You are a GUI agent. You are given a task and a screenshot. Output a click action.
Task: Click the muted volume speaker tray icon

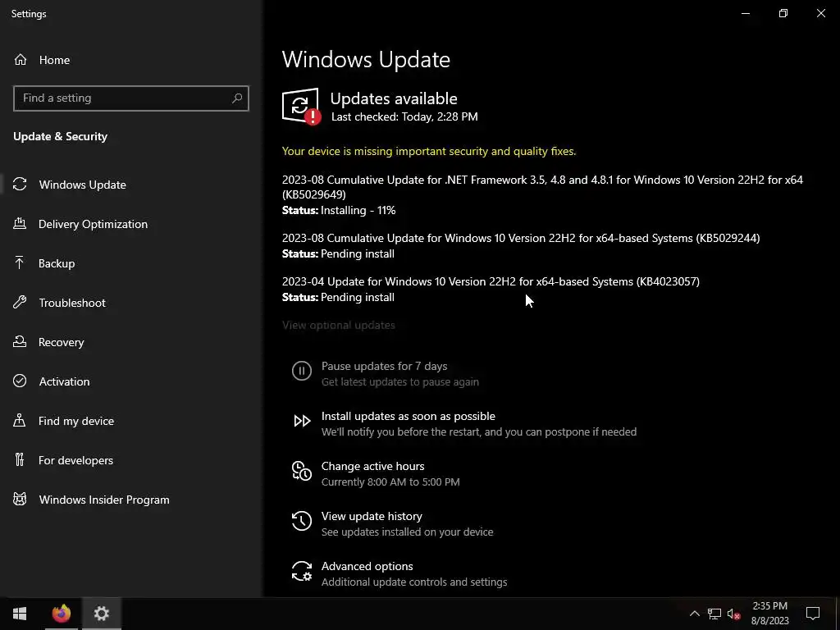point(734,614)
